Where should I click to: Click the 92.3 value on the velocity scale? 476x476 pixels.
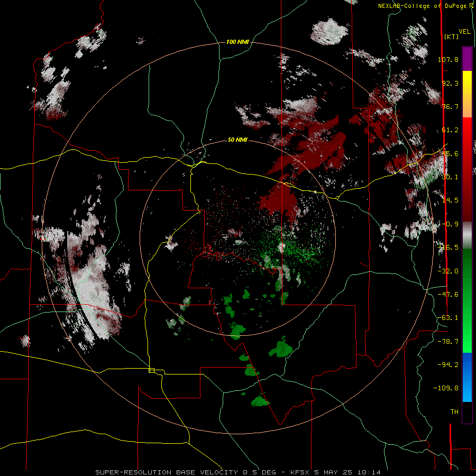tap(450, 83)
